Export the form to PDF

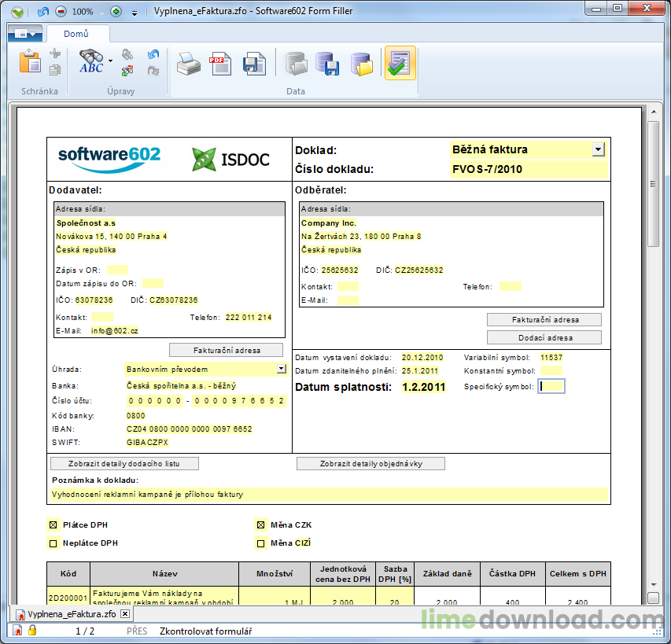221,64
